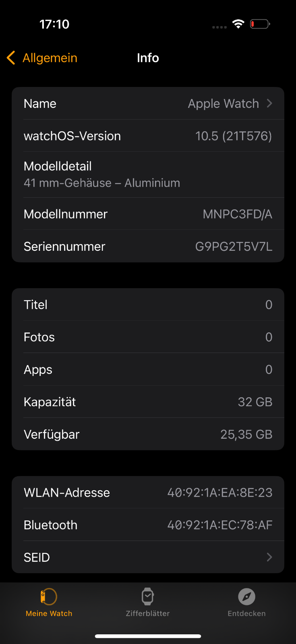This screenshot has width=296, height=644.
Task: Open the Entdecken compass icon
Action: click(x=246, y=597)
